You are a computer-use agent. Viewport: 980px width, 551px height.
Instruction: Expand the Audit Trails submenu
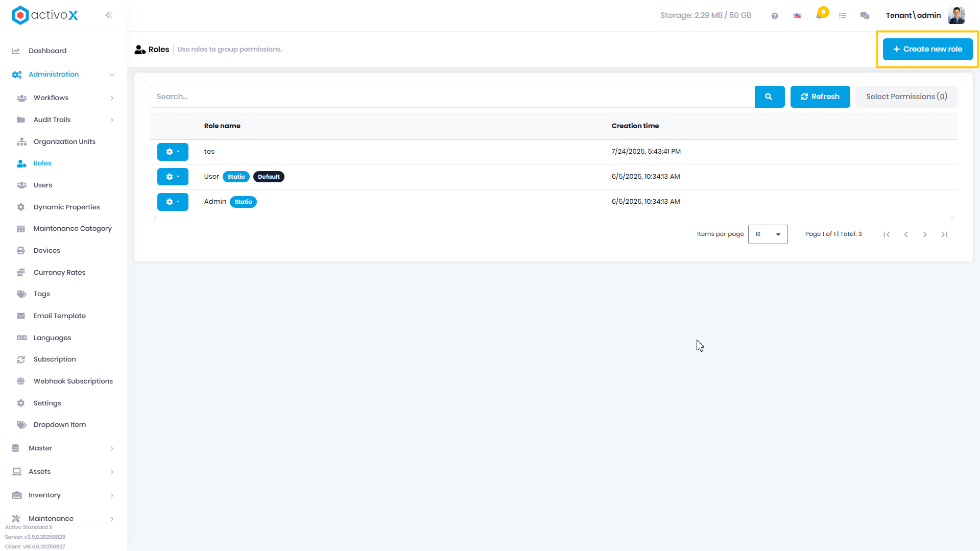pyautogui.click(x=112, y=120)
